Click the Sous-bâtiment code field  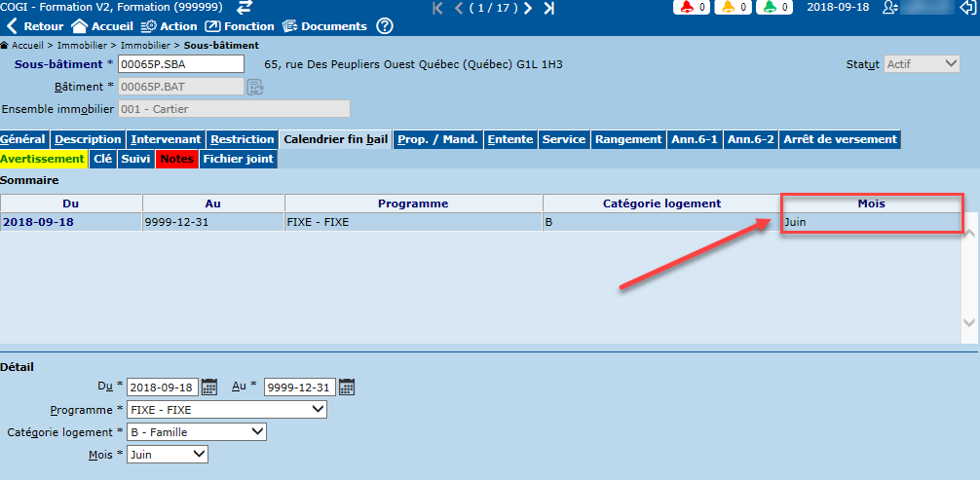[x=180, y=64]
